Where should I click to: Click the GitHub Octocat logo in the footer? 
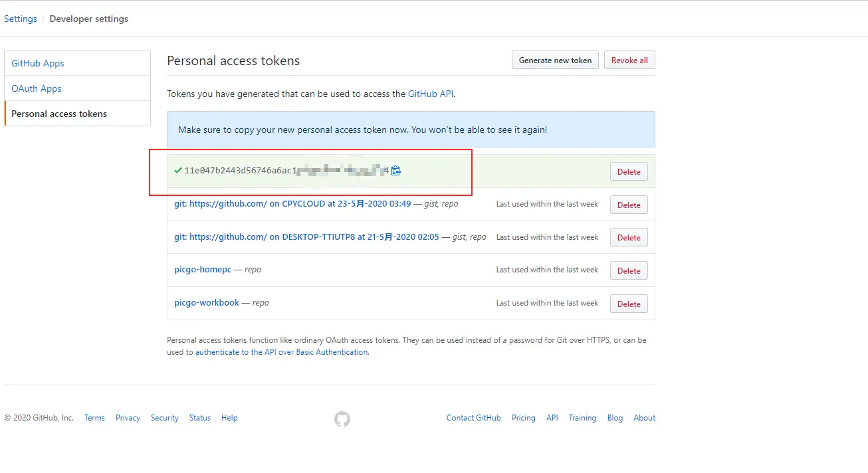click(x=342, y=419)
